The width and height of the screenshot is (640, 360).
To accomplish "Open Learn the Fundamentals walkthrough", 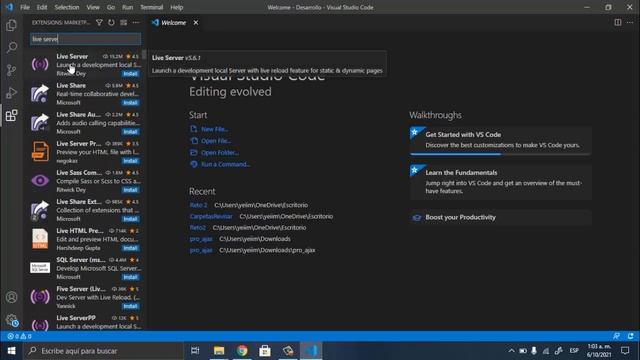I will pyautogui.click(x=500, y=182).
